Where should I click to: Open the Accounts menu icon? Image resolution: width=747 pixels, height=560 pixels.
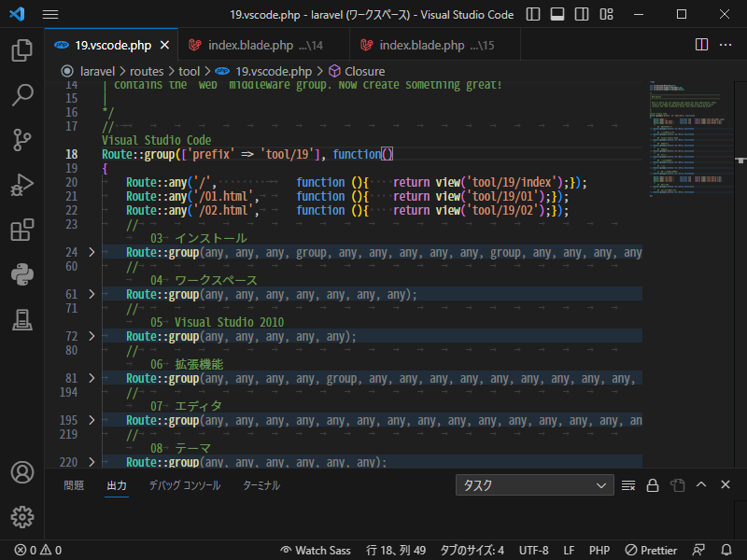pyautogui.click(x=21, y=472)
